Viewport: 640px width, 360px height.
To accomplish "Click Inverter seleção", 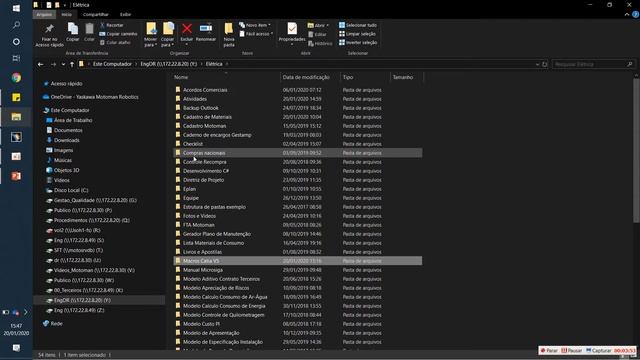I will pyautogui.click(x=358, y=42).
